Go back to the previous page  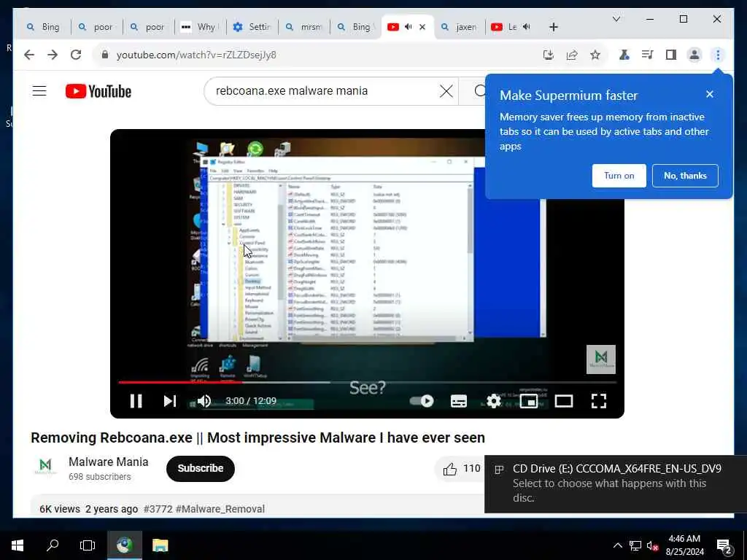click(x=29, y=55)
